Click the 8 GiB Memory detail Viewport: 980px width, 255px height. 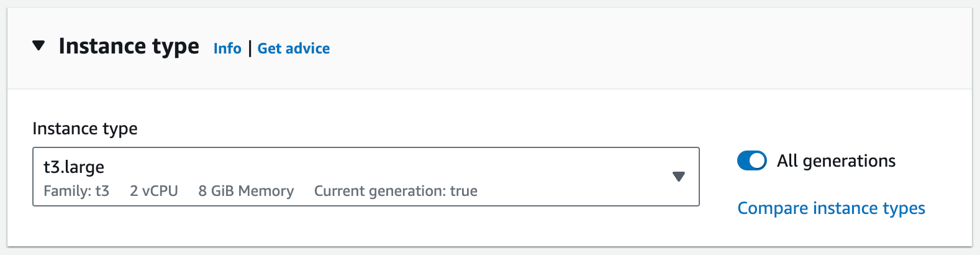(x=246, y=191)
